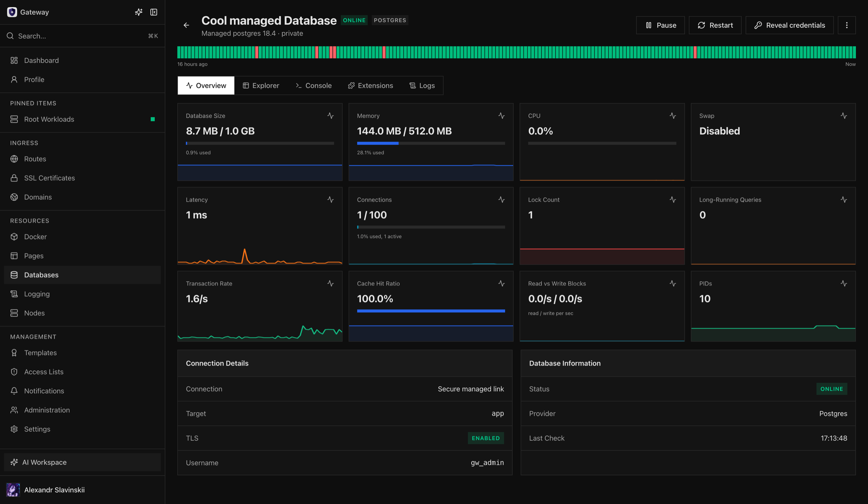Open the AI sparkle icon in sidebar header
This screenshot has height=504, width=868.
tap(139, 12)
